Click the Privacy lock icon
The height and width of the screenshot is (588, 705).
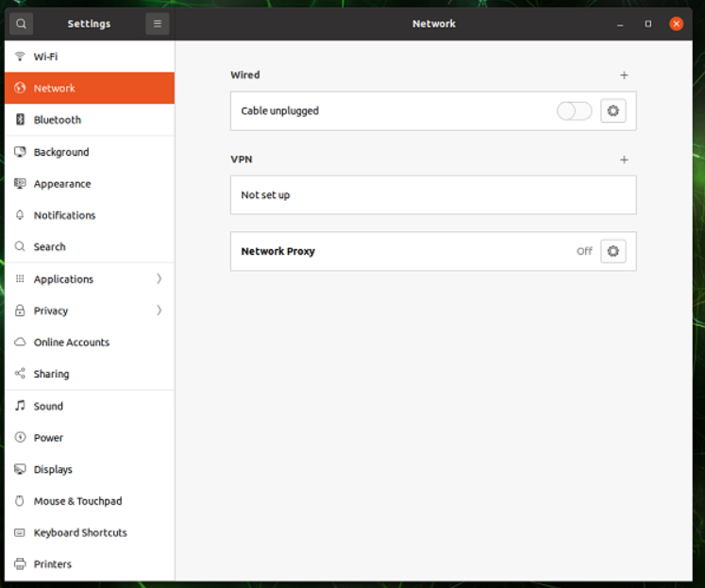(x=20, y=311)
